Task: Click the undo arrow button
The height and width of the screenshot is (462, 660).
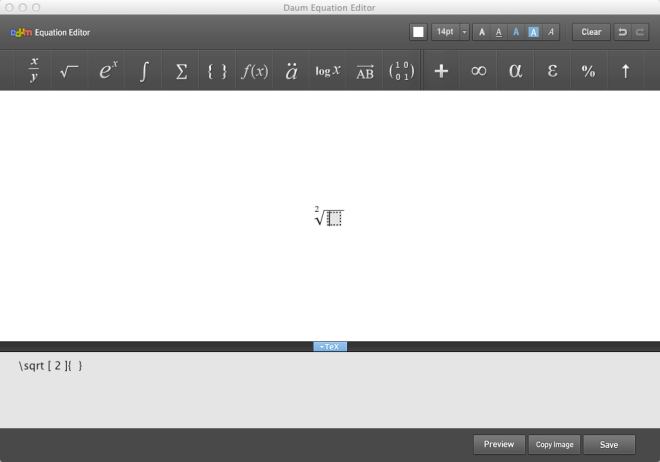Action: pos(622,32)
